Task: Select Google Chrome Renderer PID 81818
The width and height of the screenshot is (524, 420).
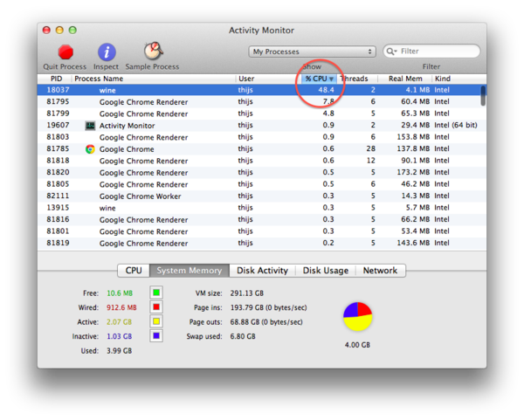Action: click(262, 161)
